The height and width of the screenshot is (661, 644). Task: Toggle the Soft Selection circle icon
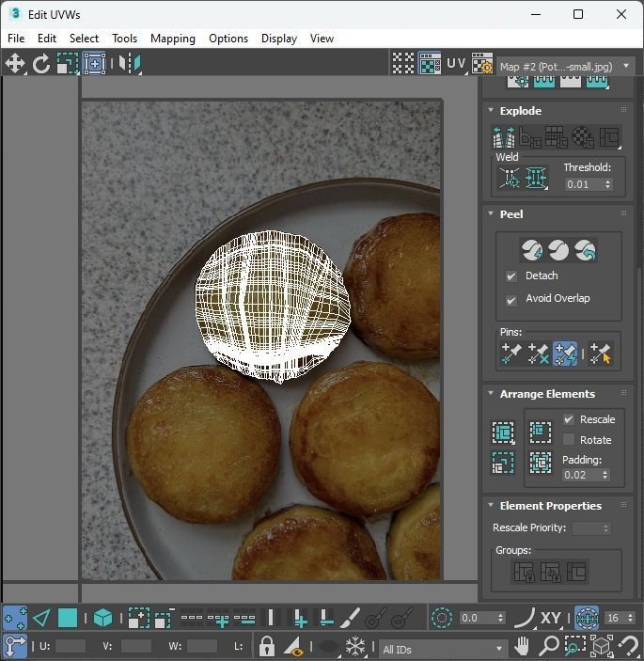pyautogui.click(x=442, y=619)
